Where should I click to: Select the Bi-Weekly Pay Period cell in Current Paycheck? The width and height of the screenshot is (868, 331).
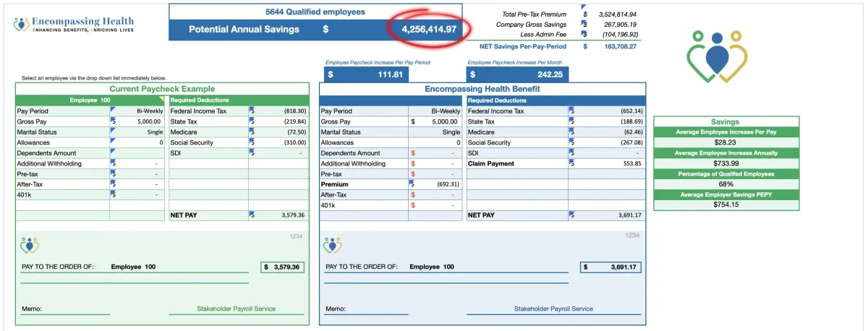138,111
